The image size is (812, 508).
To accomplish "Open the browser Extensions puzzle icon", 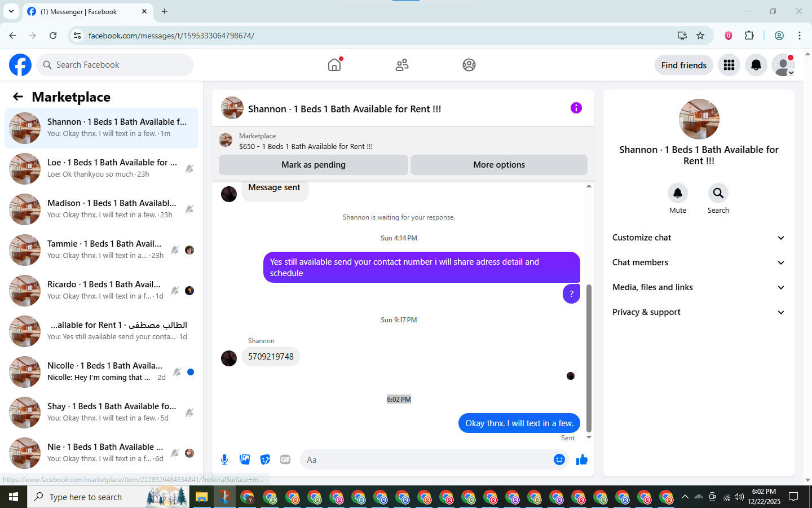I will coord(749,36).
